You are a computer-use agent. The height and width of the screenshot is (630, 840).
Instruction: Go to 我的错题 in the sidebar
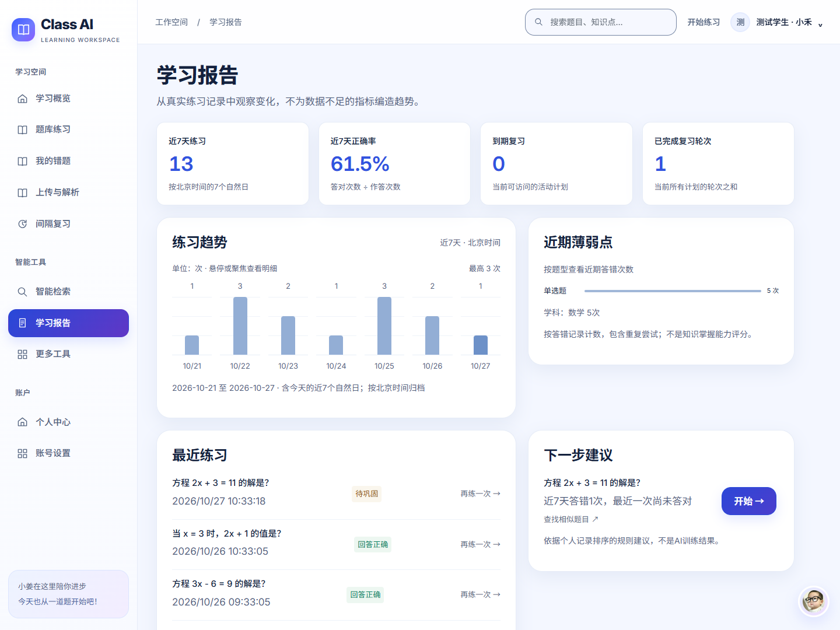[68, 161]
